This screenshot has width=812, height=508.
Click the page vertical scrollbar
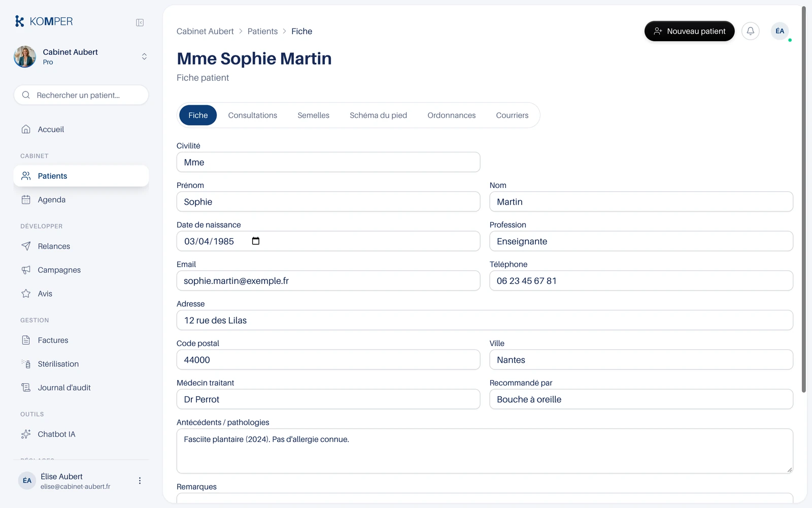[803, 199]
